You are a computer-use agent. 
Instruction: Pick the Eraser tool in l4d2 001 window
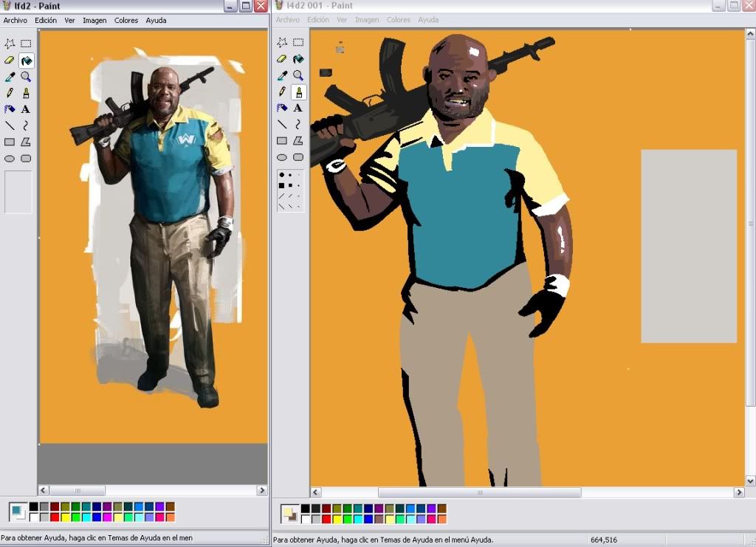coord(282,59)
